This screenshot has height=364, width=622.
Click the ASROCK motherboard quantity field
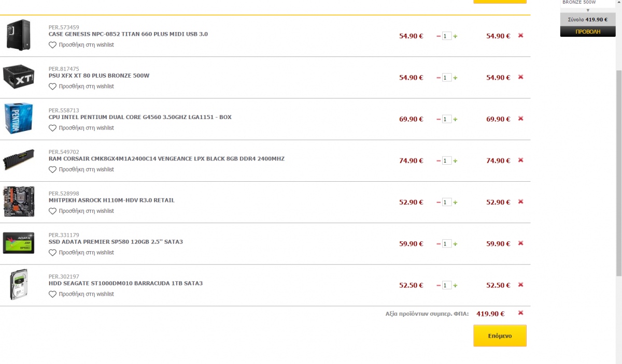tap(447, 202)
